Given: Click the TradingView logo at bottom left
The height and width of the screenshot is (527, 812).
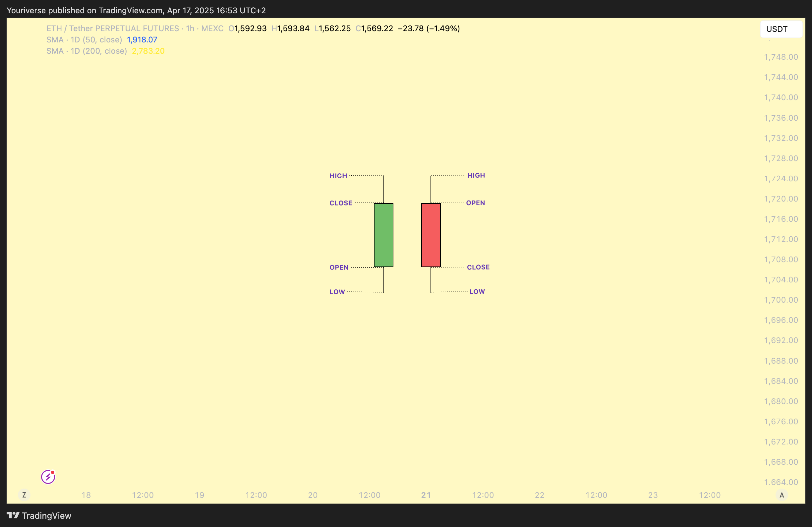Looking at the screenshot, I should [39, 515].
